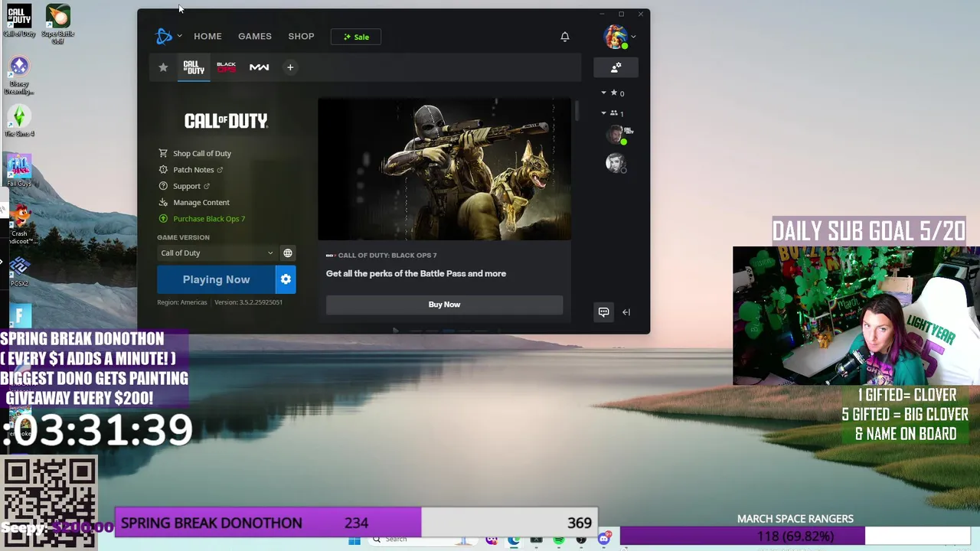This screenshot has width=980, height=551.
Task: Expand the profile avatar dropdown chevron
Action: pos(634,37)
